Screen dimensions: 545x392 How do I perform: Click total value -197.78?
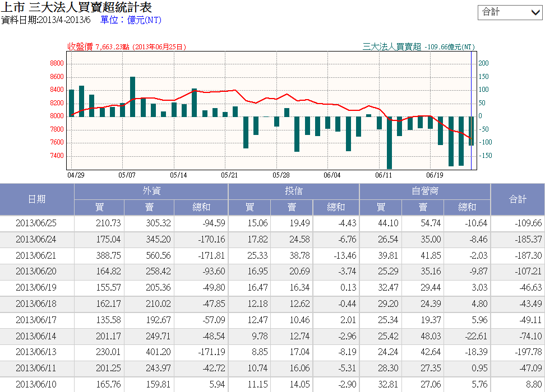tap(528, 352)
